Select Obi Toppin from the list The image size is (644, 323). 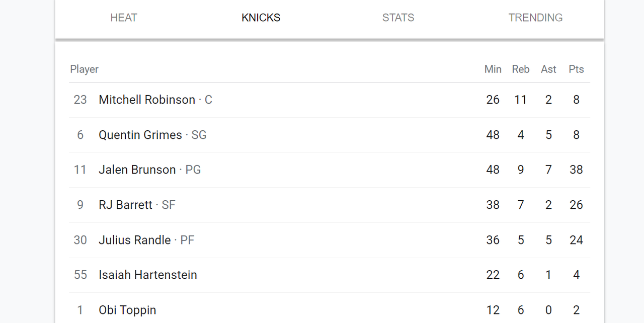[x=127, y=310]
